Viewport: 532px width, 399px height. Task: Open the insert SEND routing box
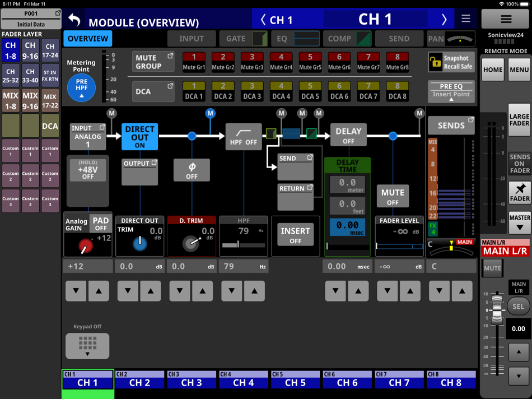click(x=296, y=167)
